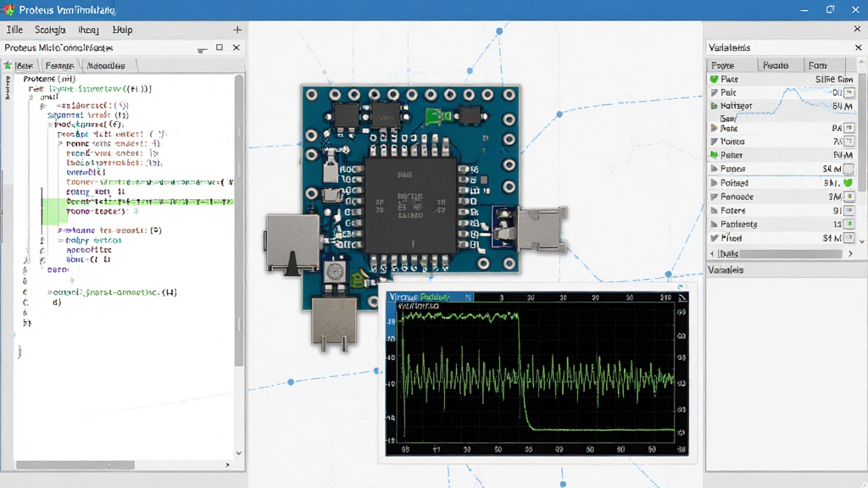Toggle the green indicator on the Poitaed row

click(x=848, y=183)
